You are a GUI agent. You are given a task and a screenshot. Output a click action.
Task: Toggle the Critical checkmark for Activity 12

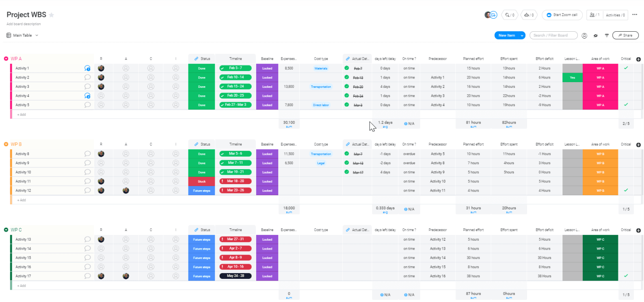(x=626, y=190)
